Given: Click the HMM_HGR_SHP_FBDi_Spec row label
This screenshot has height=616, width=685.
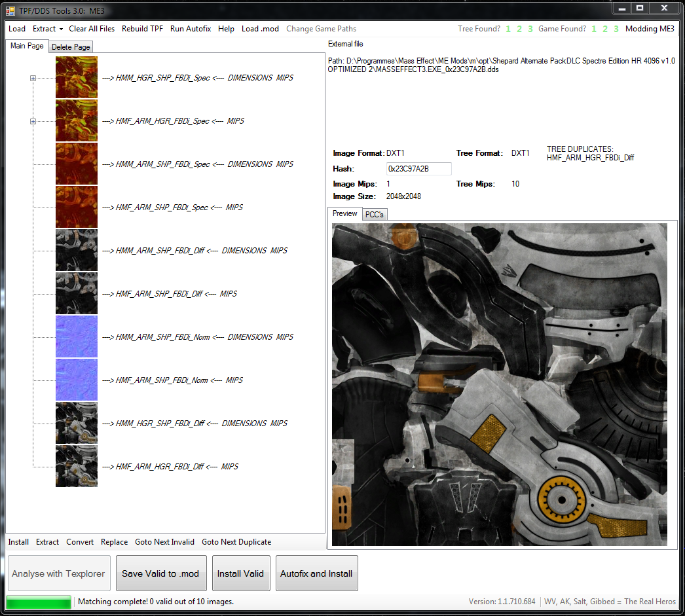Looking at the screenshot, I should [198, 78].
